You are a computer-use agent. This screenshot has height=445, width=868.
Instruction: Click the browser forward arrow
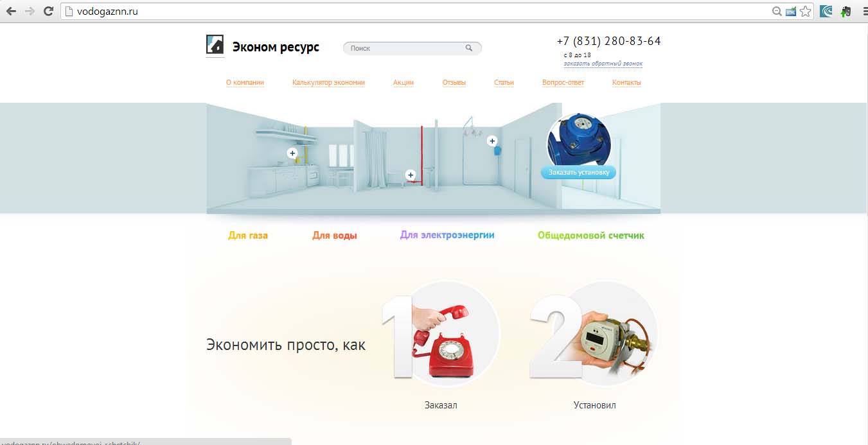(x=30, y=11)
